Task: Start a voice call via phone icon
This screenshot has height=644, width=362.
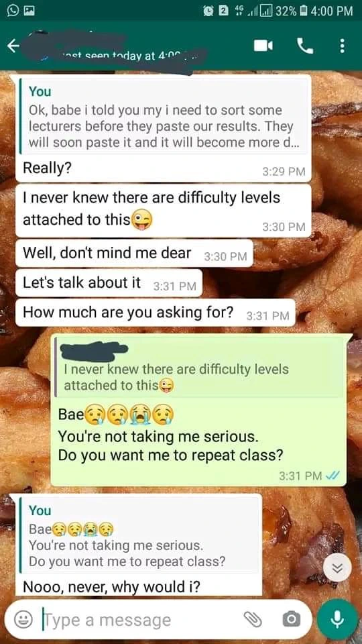Action: [304, 46]
